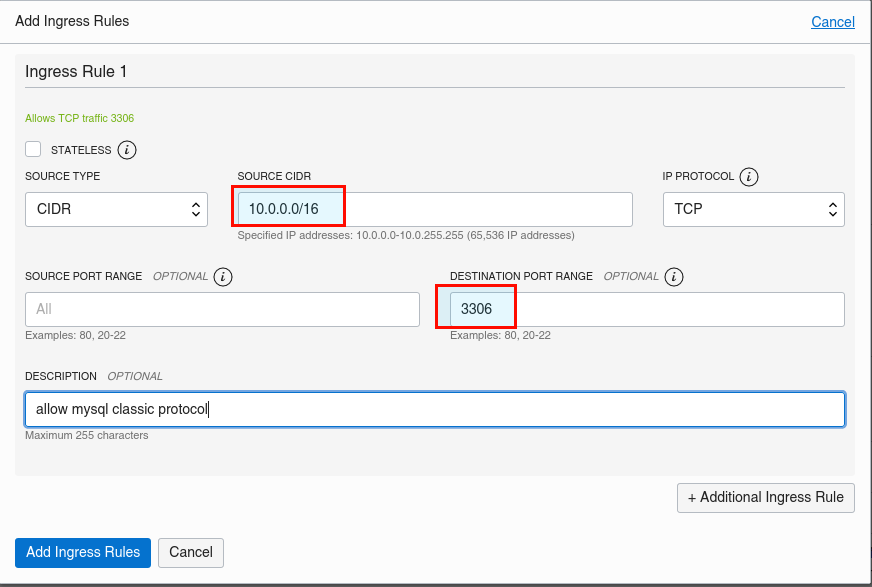Screen dimensions: 872x587
Task: Click the Description text field
Action: pyautogui.click(x=435, y=410)
